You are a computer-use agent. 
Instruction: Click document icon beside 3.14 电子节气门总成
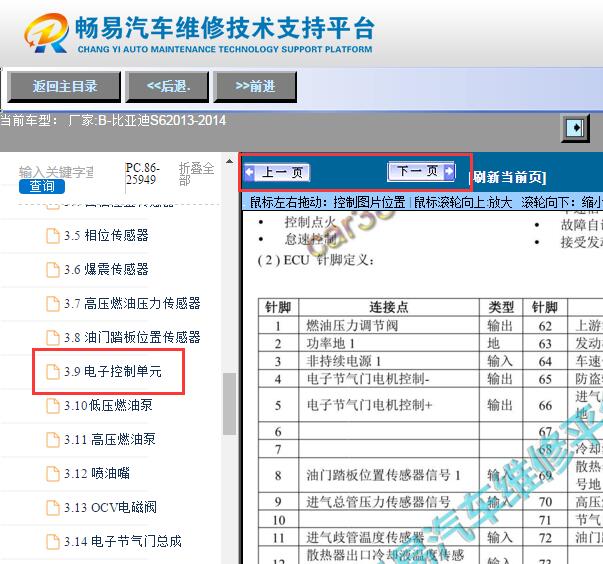click(53, 542)
